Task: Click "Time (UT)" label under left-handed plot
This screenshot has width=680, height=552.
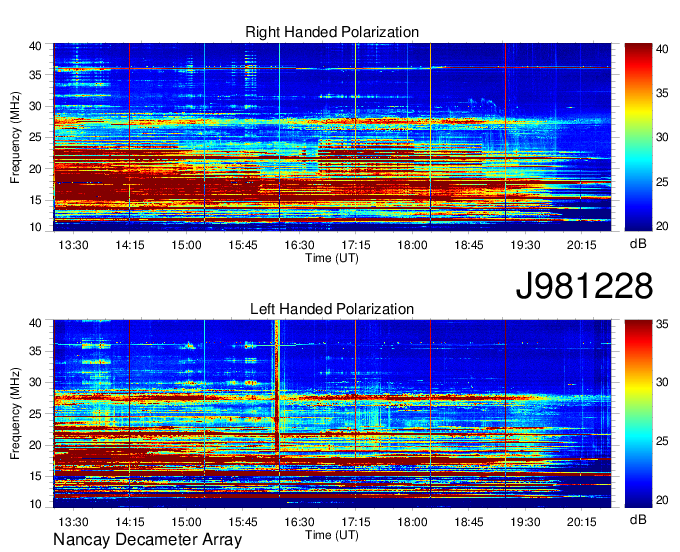Action: (x=332, y=535)
